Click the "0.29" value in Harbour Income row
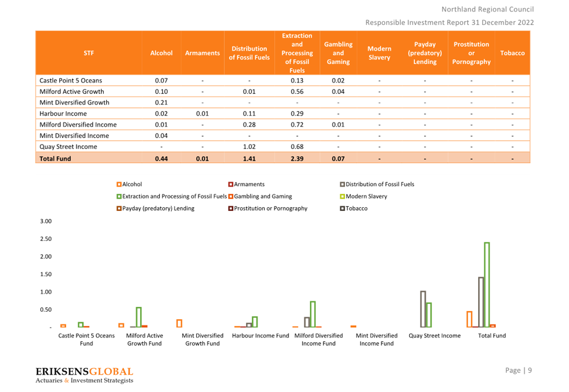This screenshot has width=569, height=392. click(x=297, y=114)
